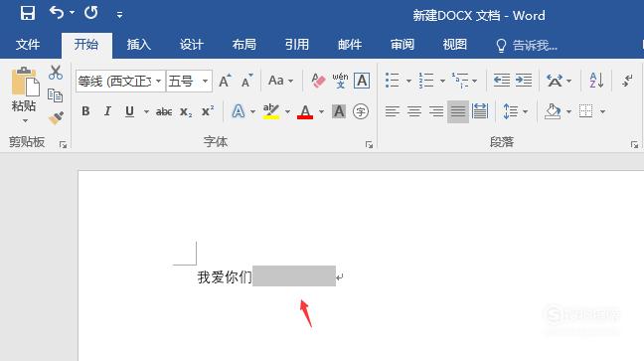The image size is (644, 361).
Task: Click the Redo (repeat) icon
Action: pos(90,13)
